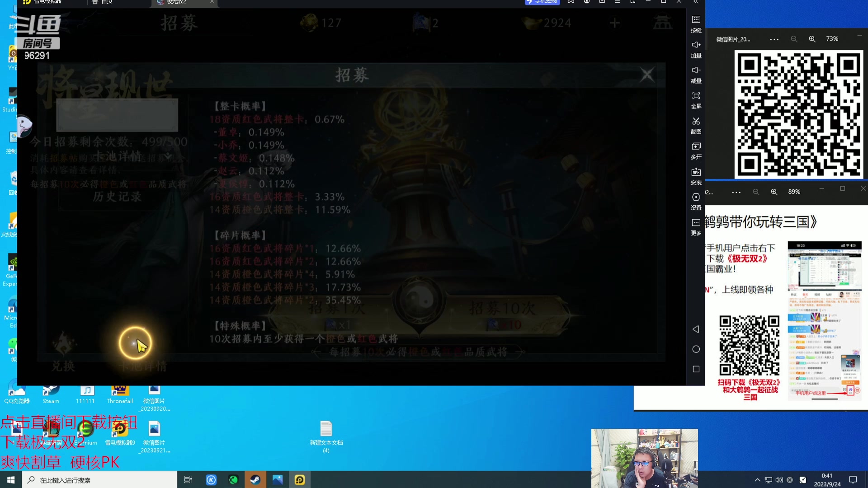Select the 极无双2 game tab
Image resolution: width=868 pixels, height=488 pixels.
[x=176, y=2]
